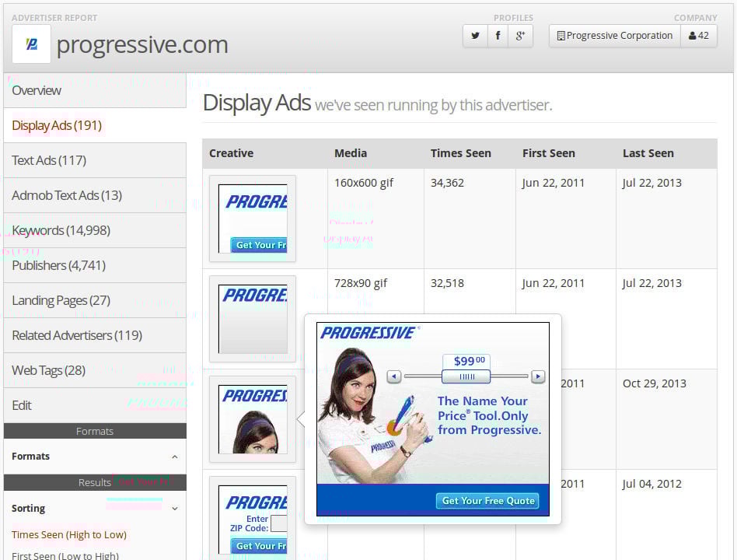This screenshot has width=737, height=560.
Task: Click the people count 42 button
Action: click(x=698, y=36)
